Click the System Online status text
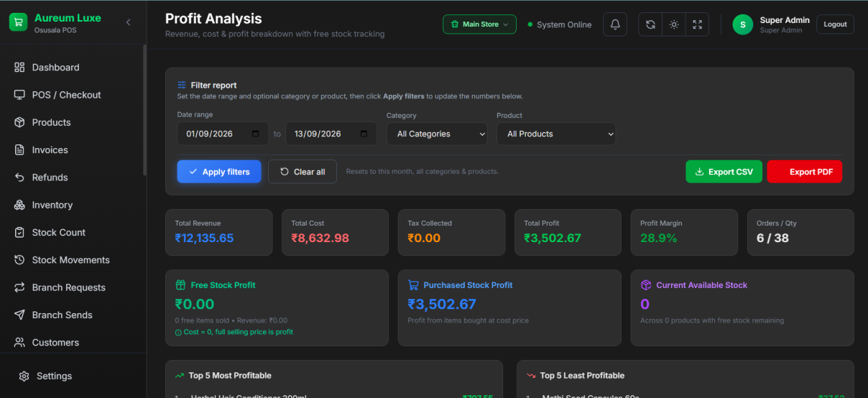868x398 pixels. click(x=564, y=24)
